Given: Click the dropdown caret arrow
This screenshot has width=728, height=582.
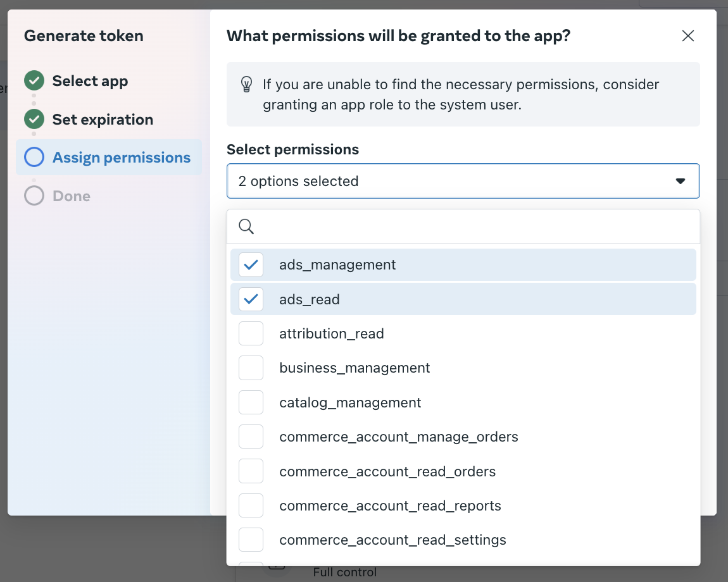Looking at the screenshot, I should (x=680, y=181).
